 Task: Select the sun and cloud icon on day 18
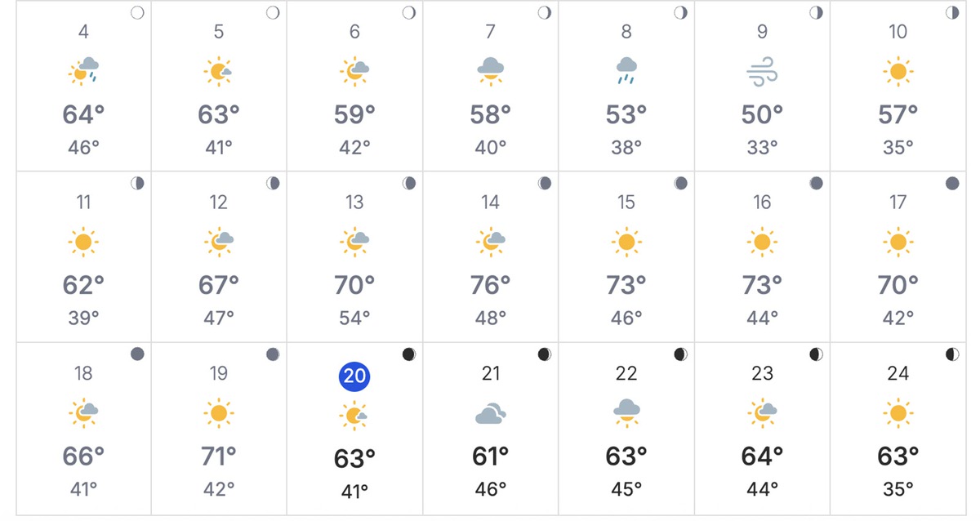(x=82, y=414)
